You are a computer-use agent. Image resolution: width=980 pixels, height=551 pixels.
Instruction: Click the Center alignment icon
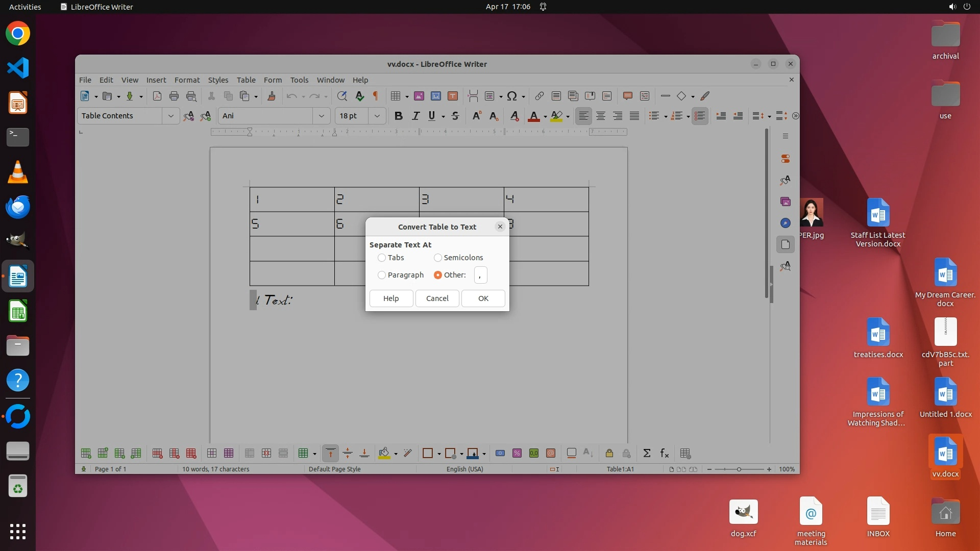pos(601,116)
